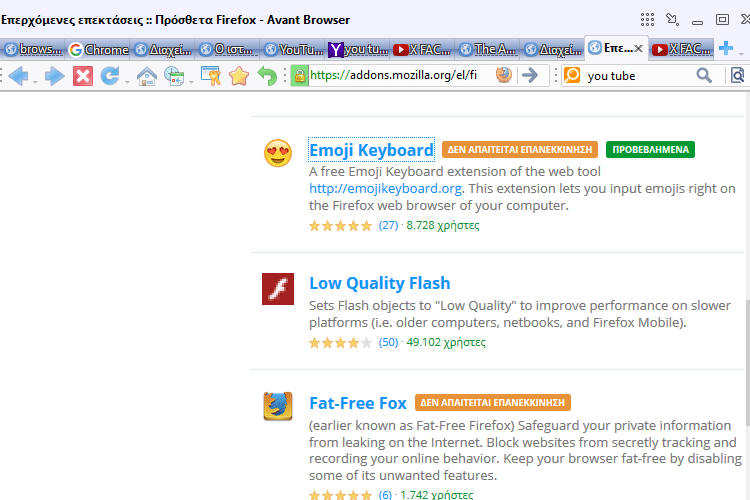Open the autofill key-and-form icon
Viewport: 750px width, 500px height.
tap(211, 76)
